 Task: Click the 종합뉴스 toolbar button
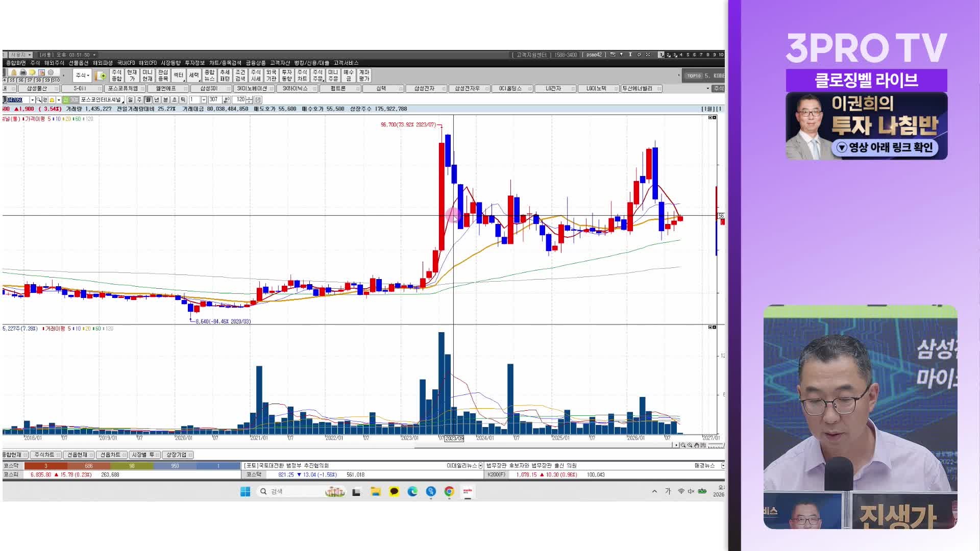click(209, 76)
